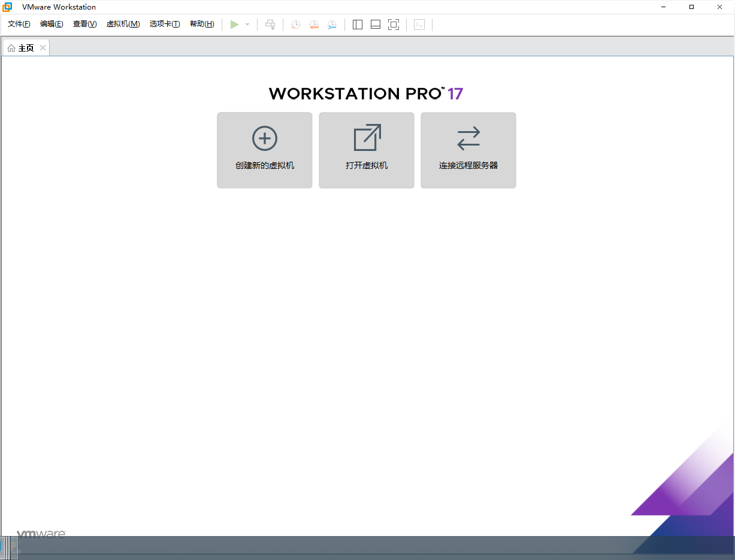Image resolution: width=735 pixels, height=560 pixels.
Task: Enter full screen mode icon
Action: coord(394,25)
